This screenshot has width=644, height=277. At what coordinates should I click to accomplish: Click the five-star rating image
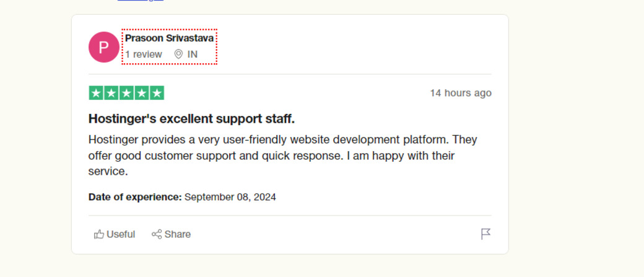pyautogui.click(x=126, y=93)
